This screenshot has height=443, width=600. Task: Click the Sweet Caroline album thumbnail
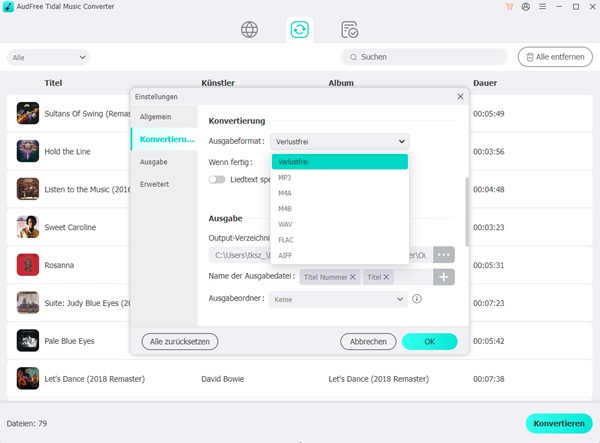[x=28, y=227]
